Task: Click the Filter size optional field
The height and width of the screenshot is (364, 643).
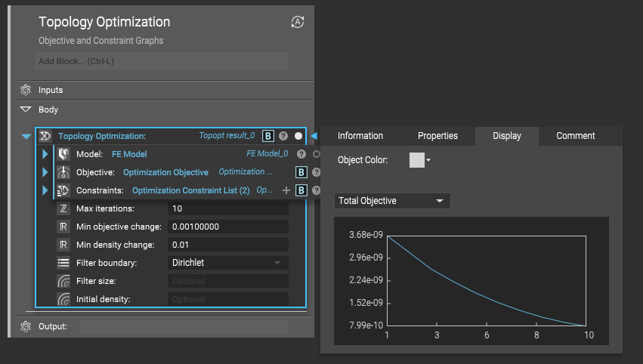Action: 228,281
